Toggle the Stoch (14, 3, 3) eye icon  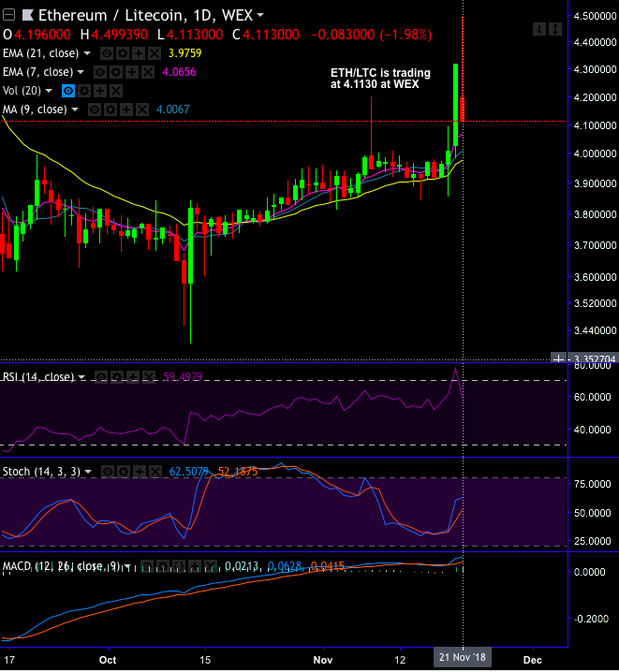coord(108,472)
